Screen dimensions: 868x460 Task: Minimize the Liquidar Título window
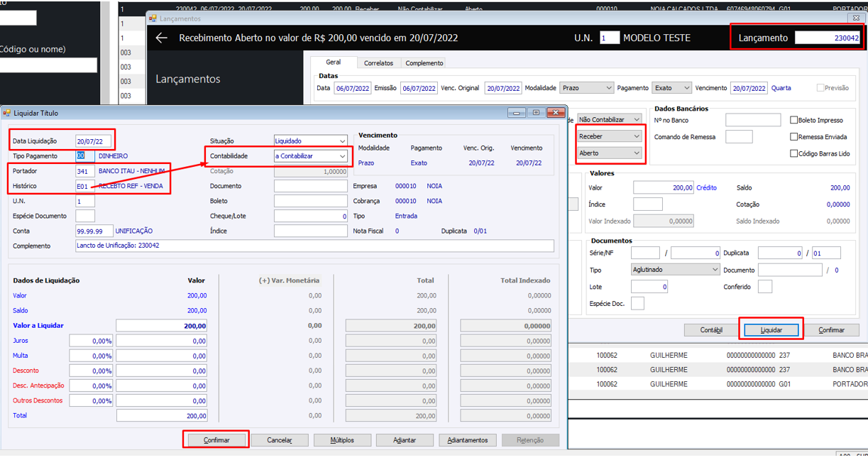(x=517, y=113)
